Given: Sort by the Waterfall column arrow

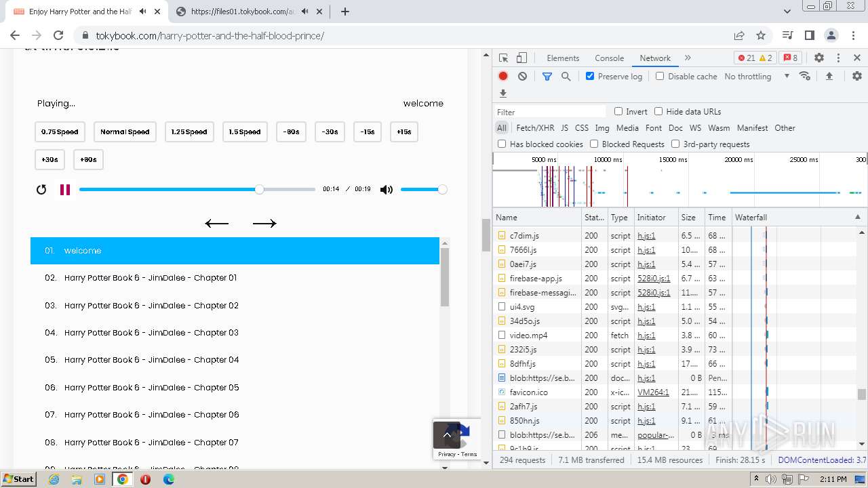Looking at the screenshot, I should coord(857,218).
